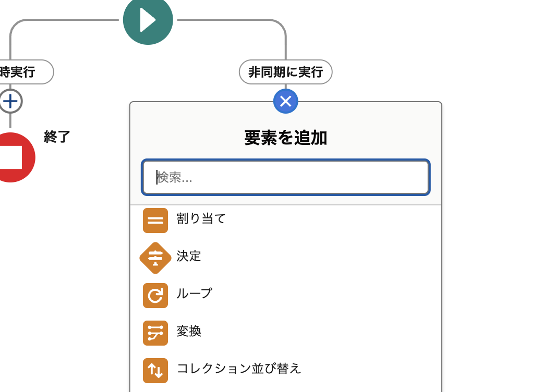Select the 決定 (Decision) diamond icon

point(155,258)
